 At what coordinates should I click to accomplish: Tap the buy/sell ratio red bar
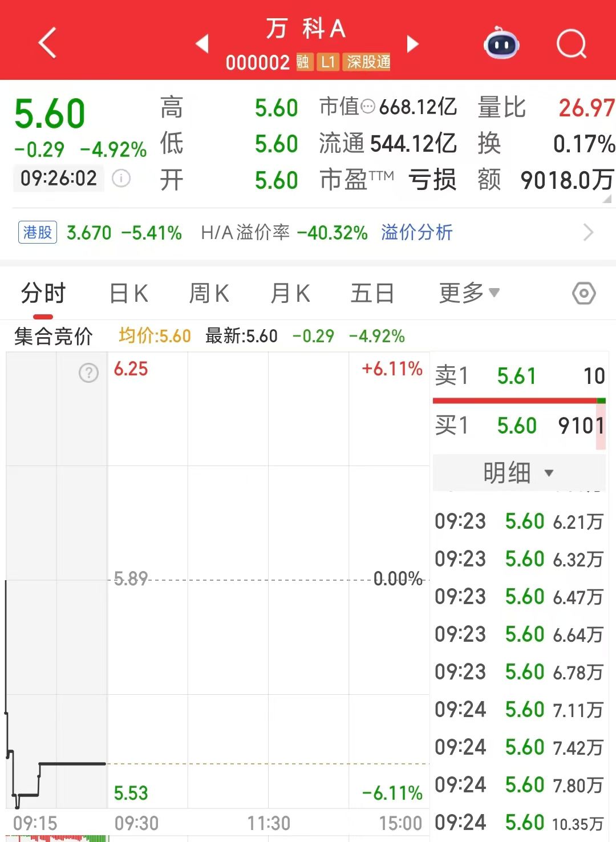514,401
